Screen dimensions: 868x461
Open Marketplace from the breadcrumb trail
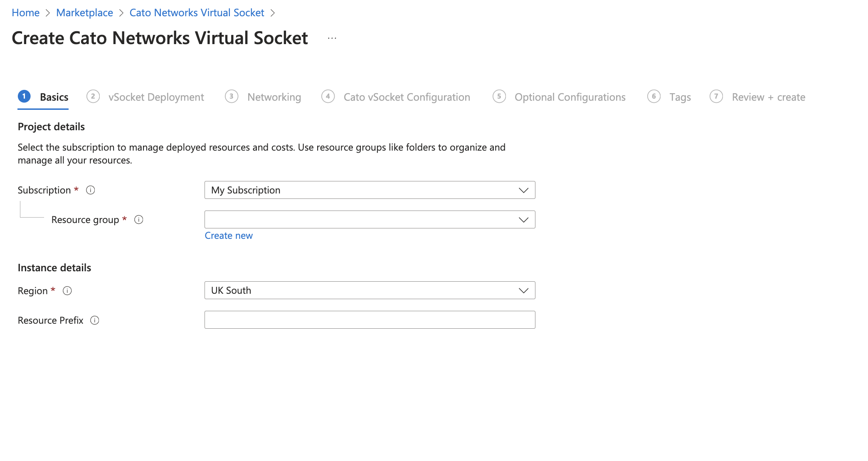click(x=84, y=12)
